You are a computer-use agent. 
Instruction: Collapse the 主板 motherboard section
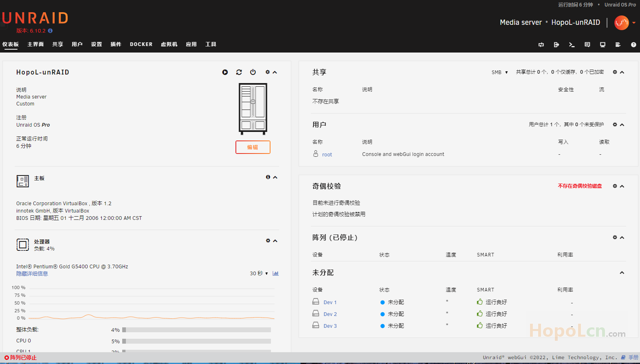click(x=275, y=178)
